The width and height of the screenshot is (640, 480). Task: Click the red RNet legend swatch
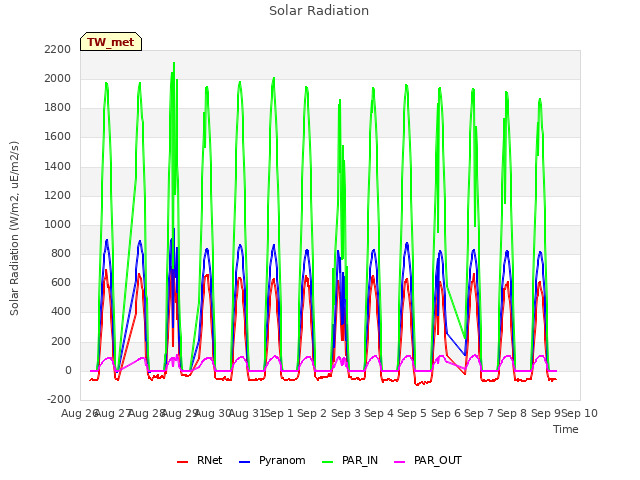point(182,462)
